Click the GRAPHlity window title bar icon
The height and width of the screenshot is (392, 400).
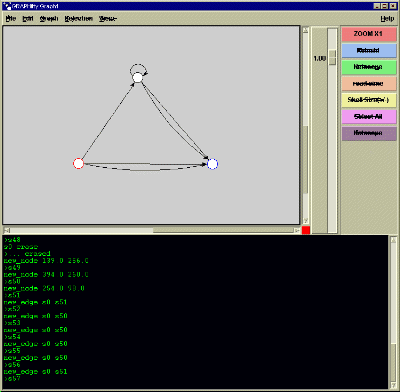8,6
